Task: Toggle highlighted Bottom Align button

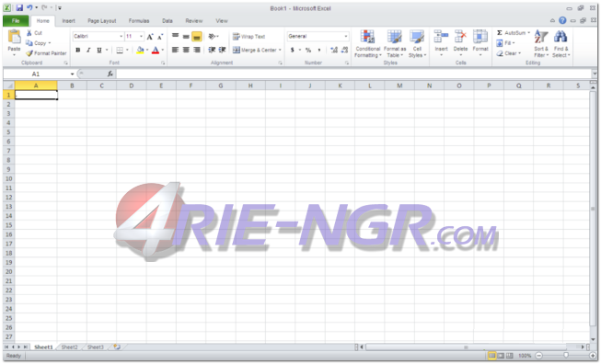Action: (197, 37)
